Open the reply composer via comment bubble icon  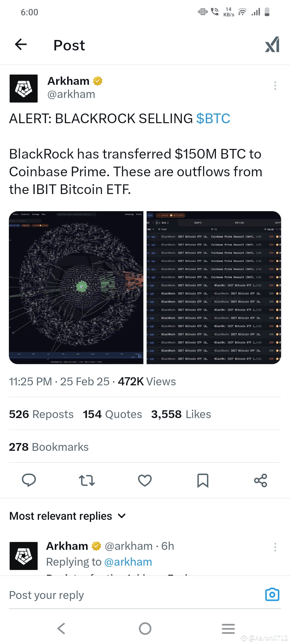(29, 481)
